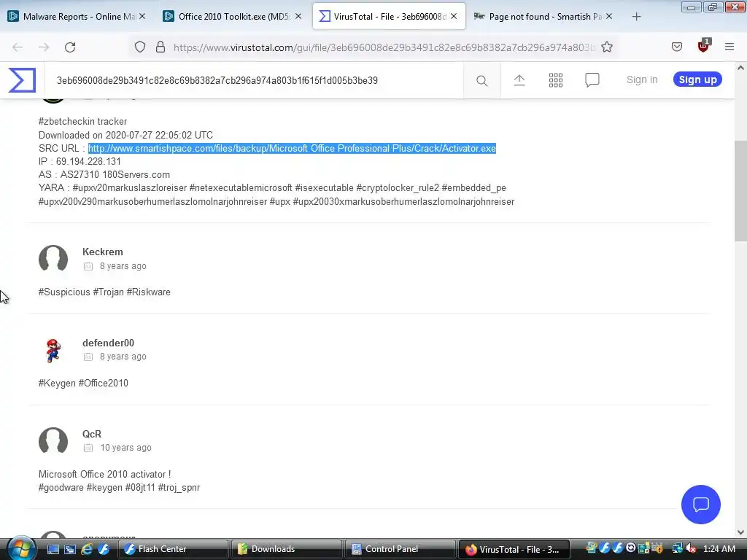
Task: Click muted volume tray icon
Action: click(691, 549)
